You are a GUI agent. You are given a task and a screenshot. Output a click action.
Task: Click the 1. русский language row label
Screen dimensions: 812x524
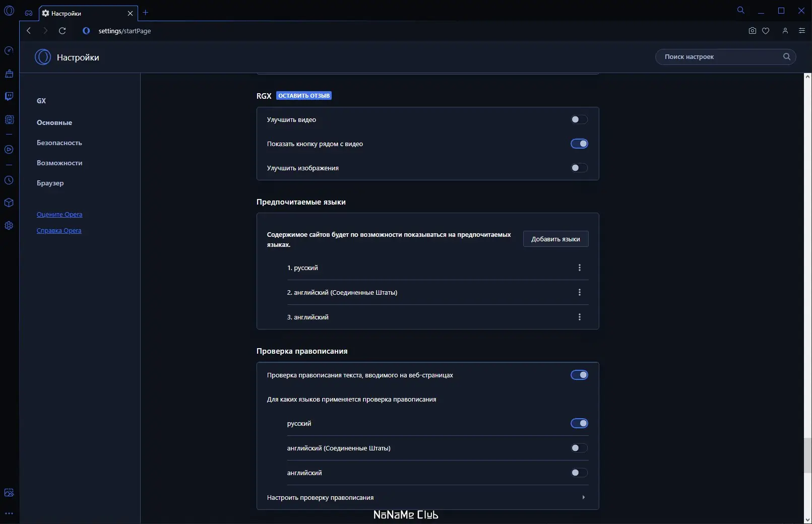[x=302, y=268]
